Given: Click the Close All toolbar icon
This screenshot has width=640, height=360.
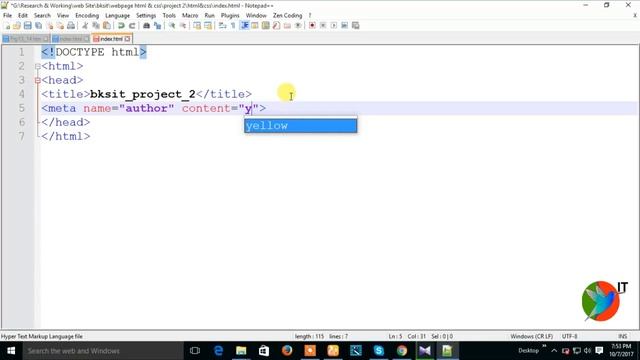Looking at the screenshot, I should pos(60,25).
